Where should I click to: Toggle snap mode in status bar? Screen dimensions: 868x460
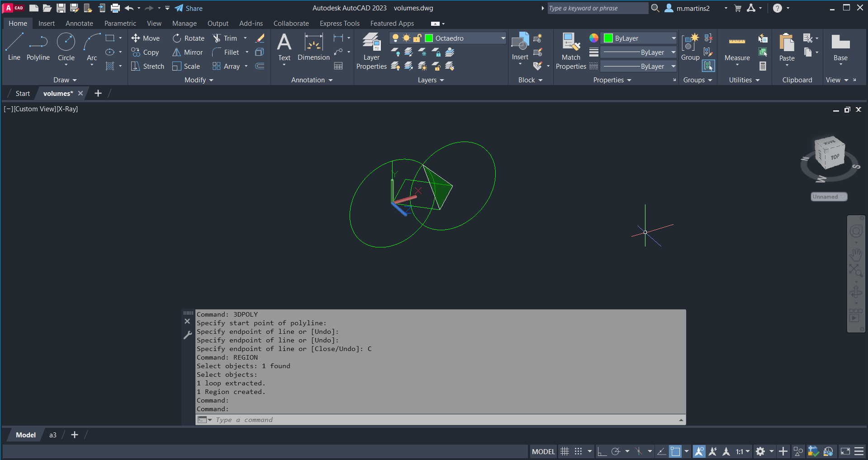click(x=579, y=451)
